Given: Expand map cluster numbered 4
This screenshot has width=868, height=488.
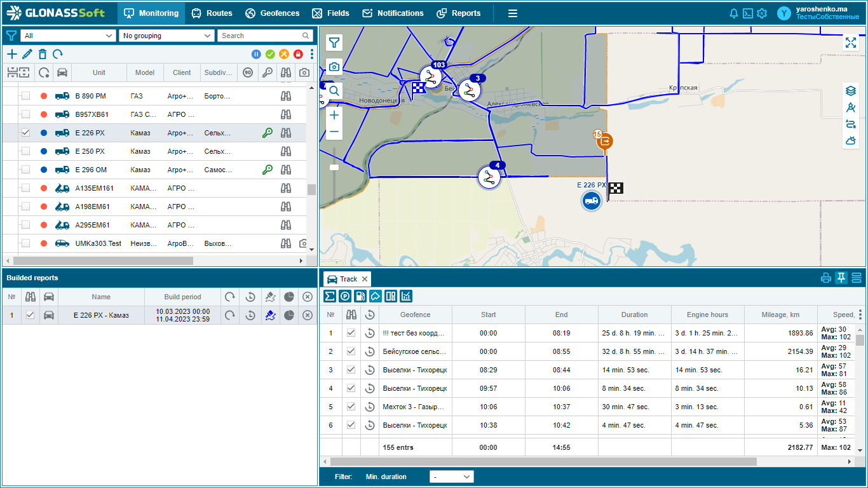Looking at the screenshot, I should point(489,177).
